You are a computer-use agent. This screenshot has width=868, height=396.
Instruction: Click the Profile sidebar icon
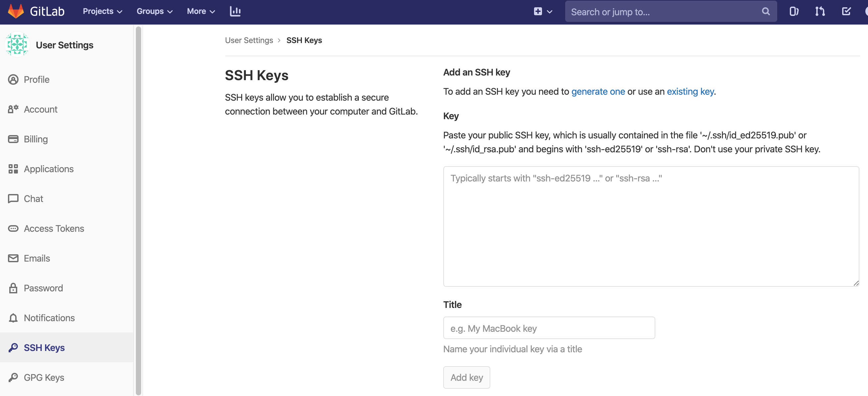pyautogui.click(x=13, y=79)
